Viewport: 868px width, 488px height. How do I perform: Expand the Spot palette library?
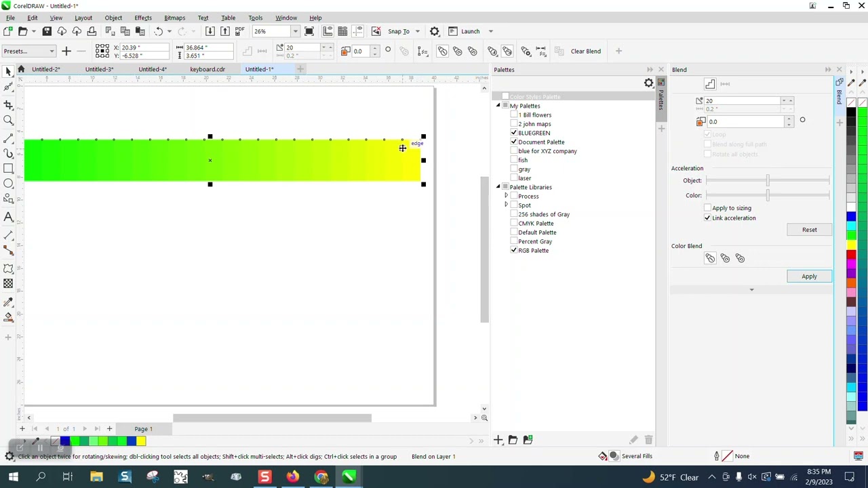click(x=506, y=205)
